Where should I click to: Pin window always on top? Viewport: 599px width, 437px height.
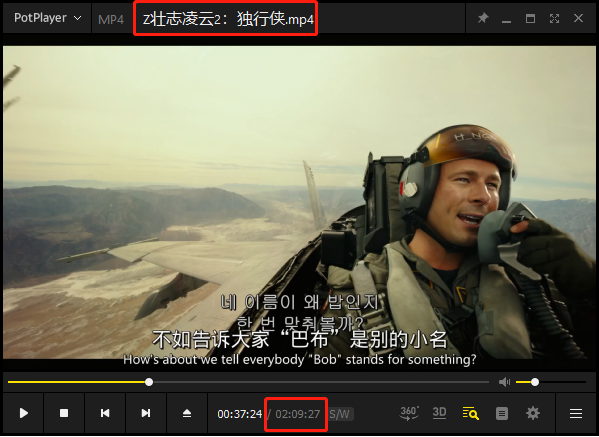click(483, 18)
